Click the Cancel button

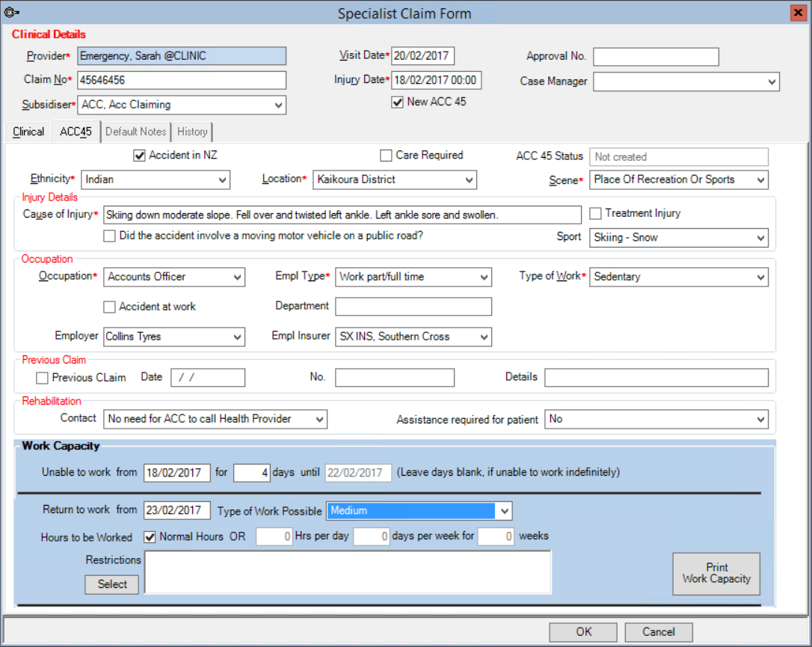click(659, 632)
